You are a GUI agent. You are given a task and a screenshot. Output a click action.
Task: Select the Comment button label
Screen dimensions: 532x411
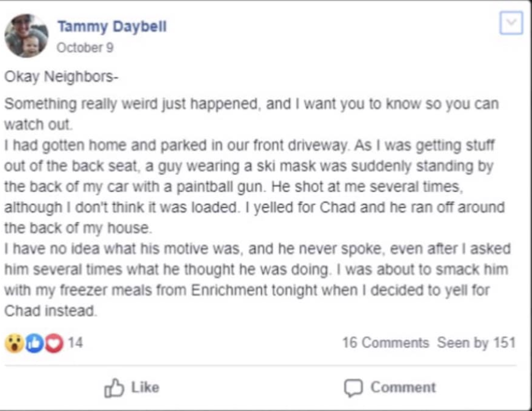[403, 387]
